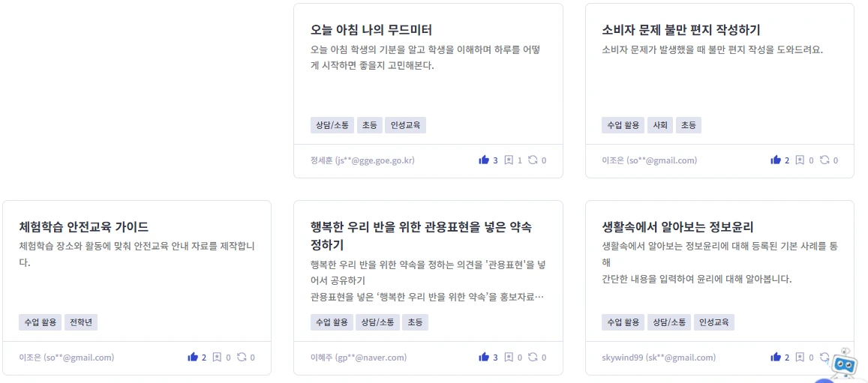
Task: Like the 오늘 아침 나의 무드미터 card
Action: pyautogui.click(x=484, y=160)
